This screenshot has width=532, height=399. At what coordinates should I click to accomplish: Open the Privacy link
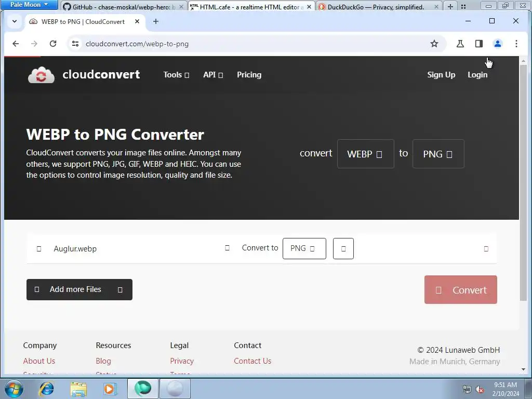tap(182, 361)
